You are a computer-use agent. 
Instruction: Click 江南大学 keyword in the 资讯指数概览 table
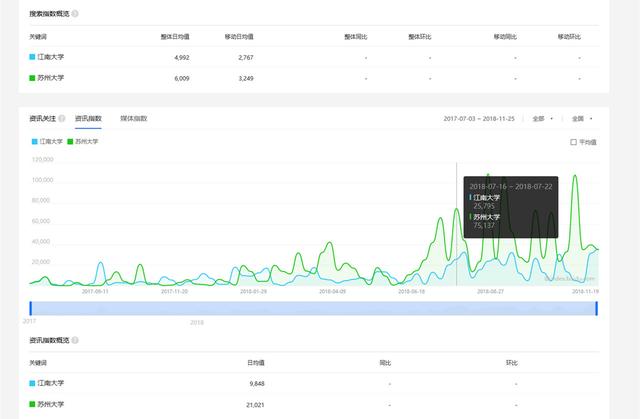click(x=51, y=383)
